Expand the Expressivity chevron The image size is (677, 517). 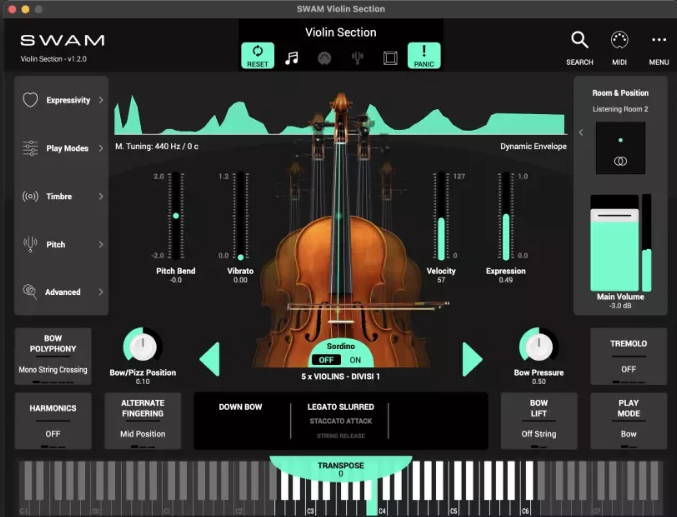pyautogui.click(x=101, y=100)
